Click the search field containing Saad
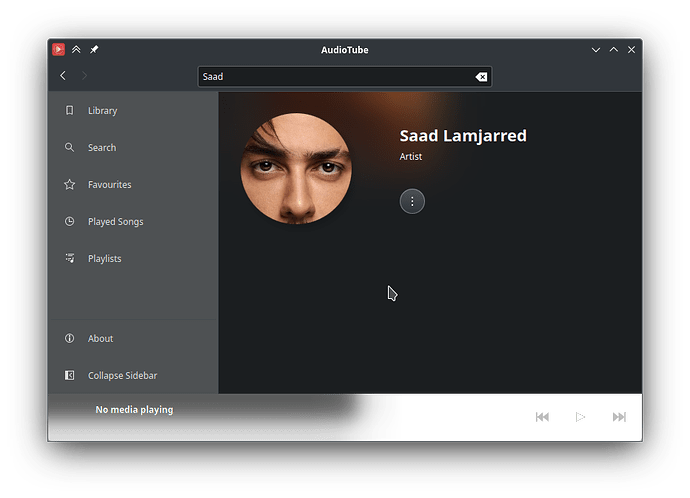 [x=345, y=77]
